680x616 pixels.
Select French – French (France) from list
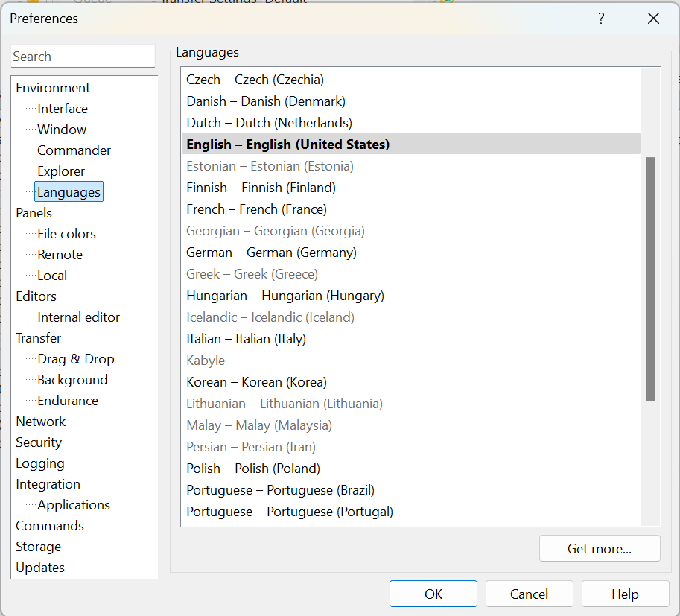point(256,209)
